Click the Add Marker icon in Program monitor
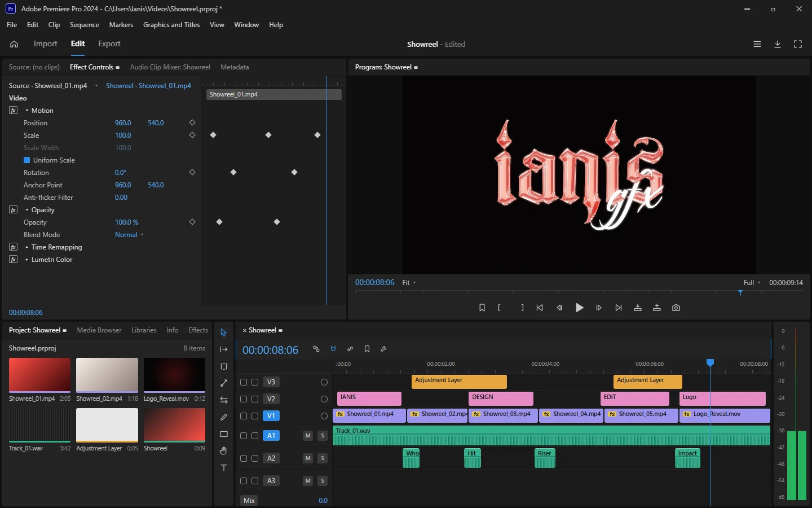812x508 pixels. (x=482, y=308)
